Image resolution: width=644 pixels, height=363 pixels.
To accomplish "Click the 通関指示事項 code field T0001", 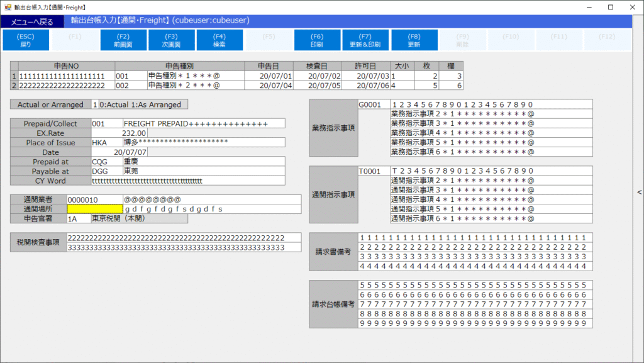I will point(373,171).
